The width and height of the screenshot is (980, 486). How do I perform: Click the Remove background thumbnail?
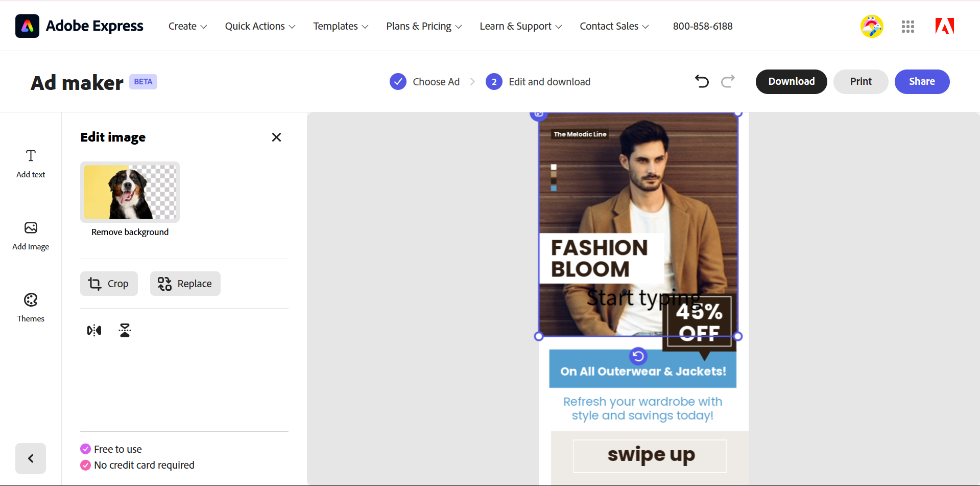click(130, 192)
